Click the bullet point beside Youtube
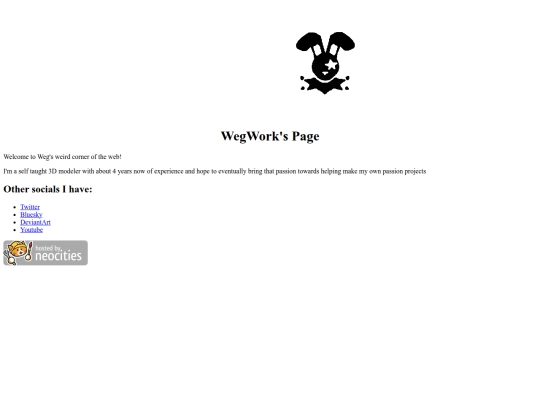This screenshot has width=540, height=405. [14, 230]
